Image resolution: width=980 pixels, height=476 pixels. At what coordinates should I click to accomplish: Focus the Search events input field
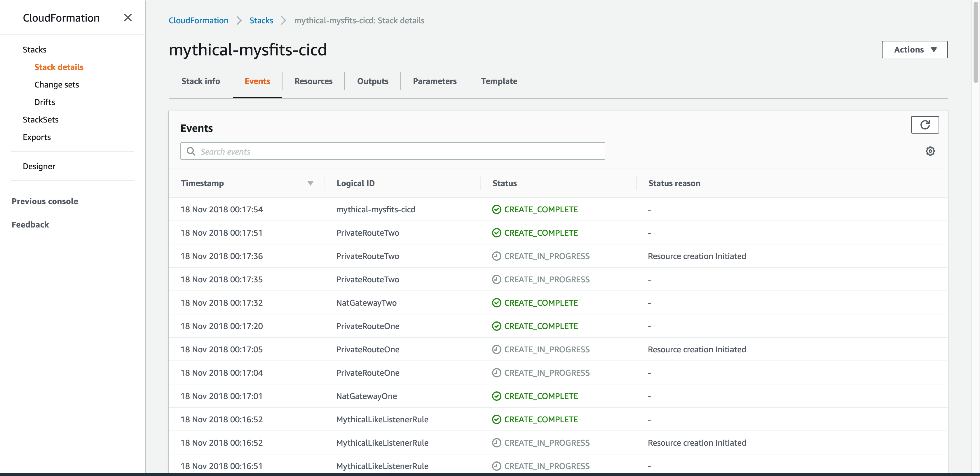(393, 151)
